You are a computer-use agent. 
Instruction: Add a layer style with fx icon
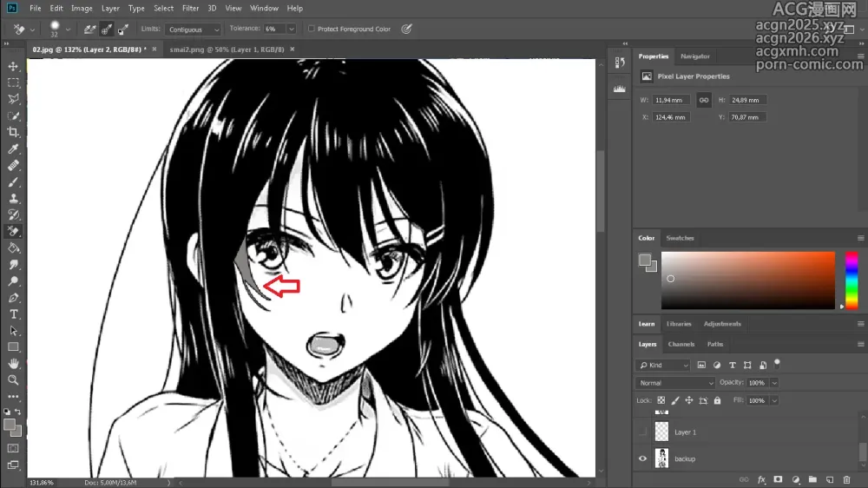[761, 479]
